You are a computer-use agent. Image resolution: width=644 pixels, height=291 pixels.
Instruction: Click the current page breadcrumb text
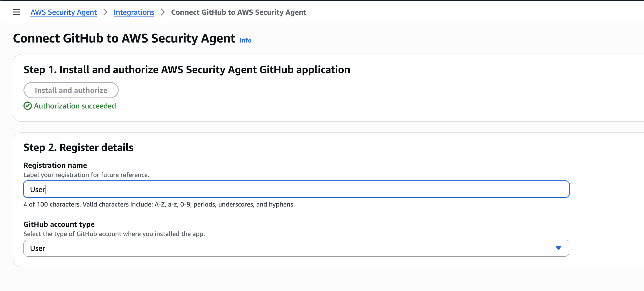tap(238, 12)
